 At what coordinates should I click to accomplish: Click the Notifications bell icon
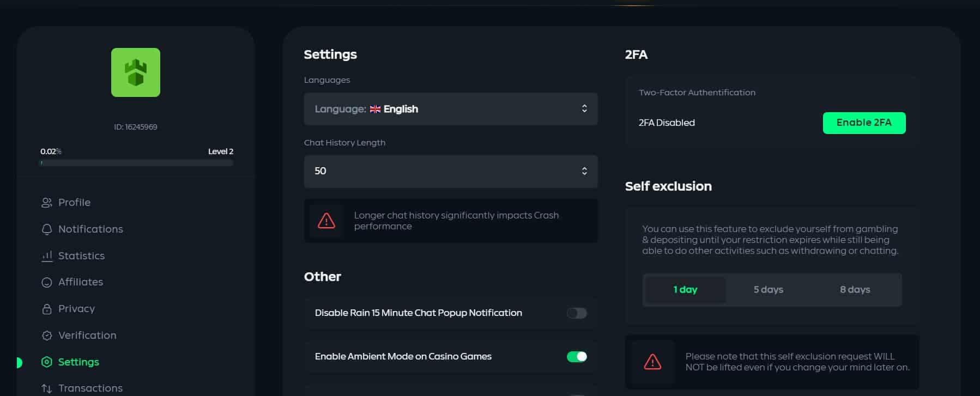coord(47,229)
